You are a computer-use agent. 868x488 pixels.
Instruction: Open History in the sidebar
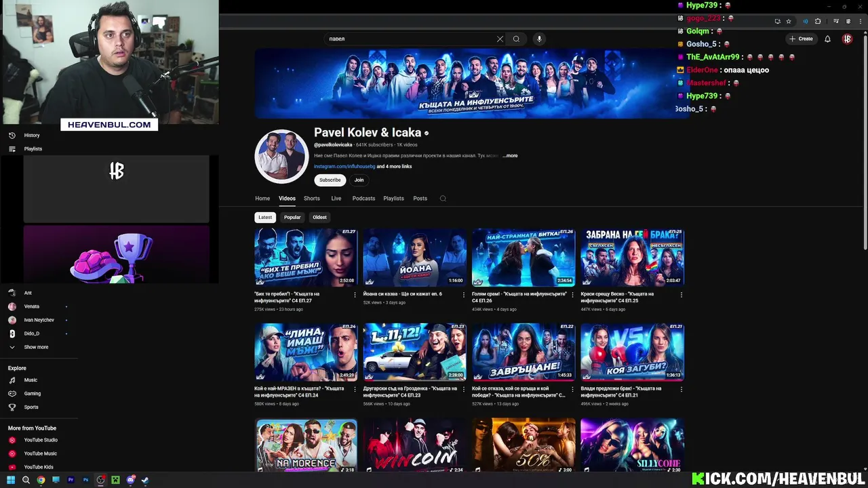coord(24,135)
